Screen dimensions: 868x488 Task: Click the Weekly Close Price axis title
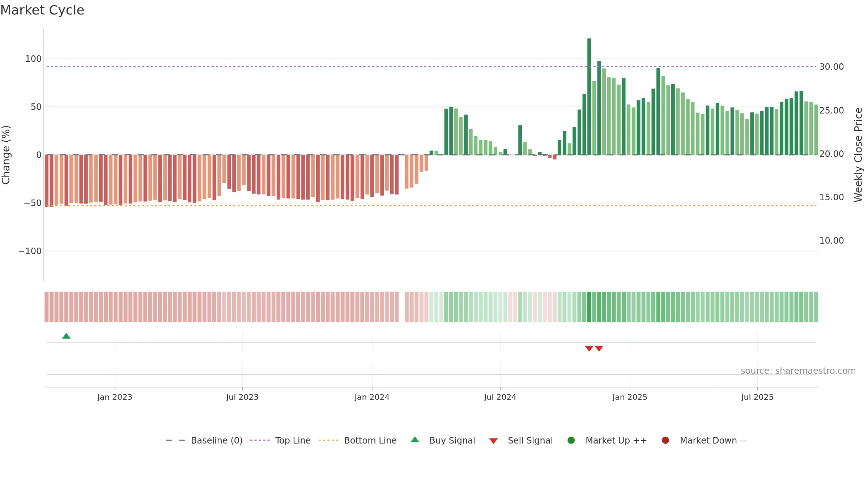(x=858, y=155)
